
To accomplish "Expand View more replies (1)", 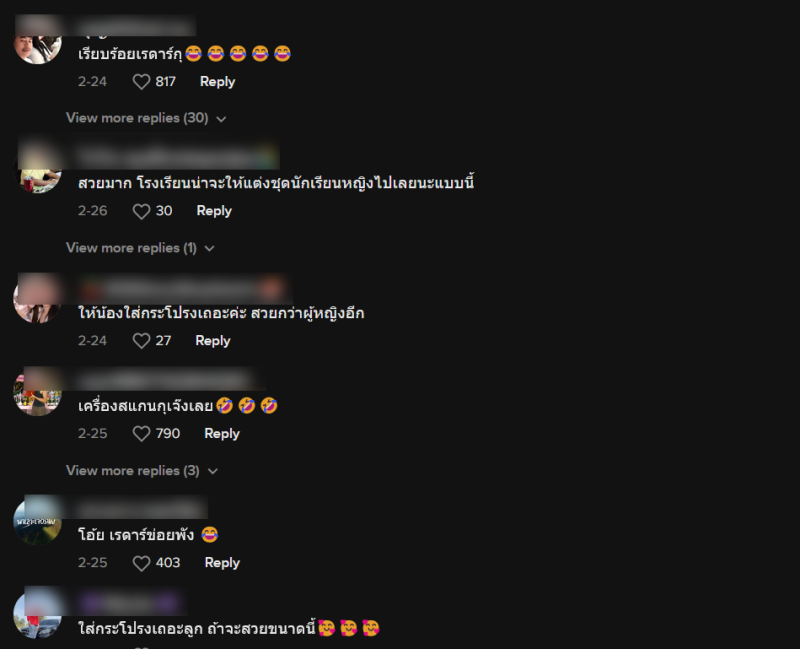I will (140, 248).
